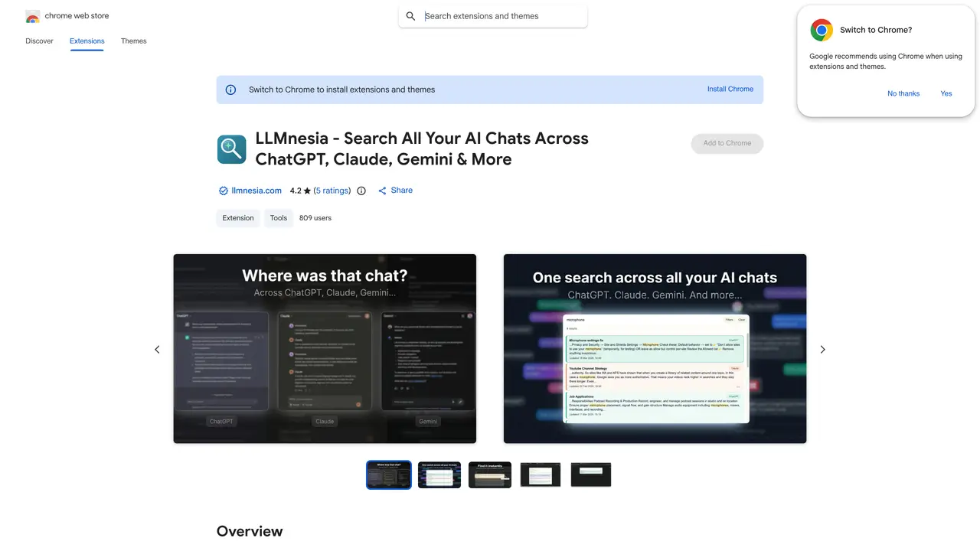980x551 pixels.
Task: Open the 5 ratings link
Action: click(332, 191)
